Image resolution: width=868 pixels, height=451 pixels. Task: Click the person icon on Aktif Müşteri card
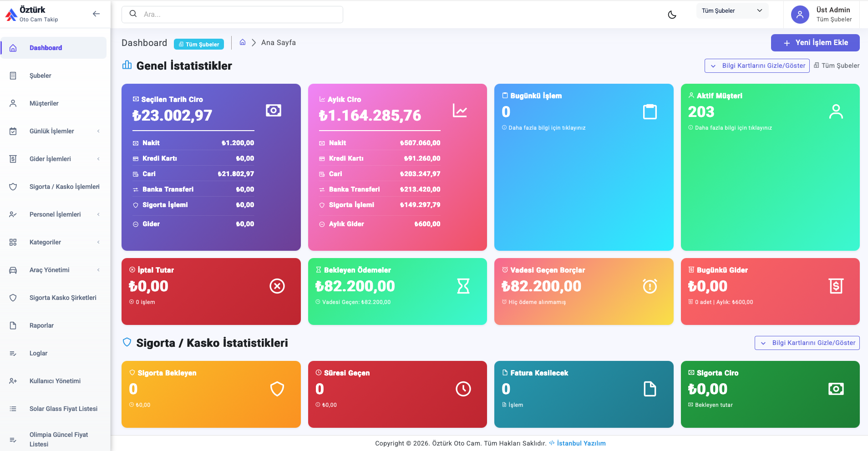(x=836, y=111)
